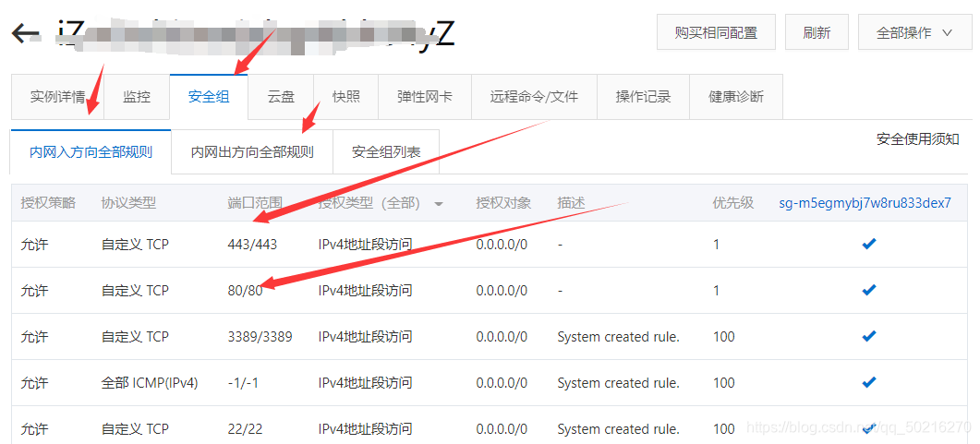Click the checkmark in the 3389/3389 row
Screen dimensions: 980x444
[868, 337]
